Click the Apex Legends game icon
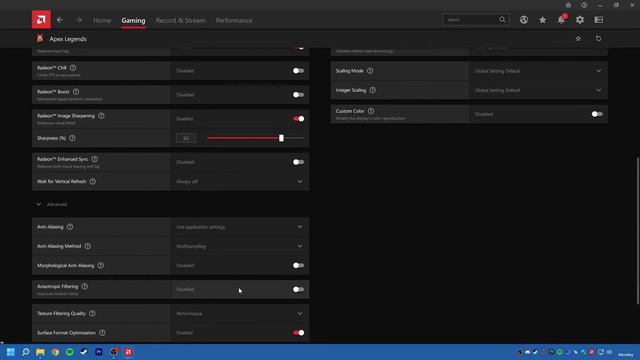This screenshot has width=640, height=360. coord(40,38)
